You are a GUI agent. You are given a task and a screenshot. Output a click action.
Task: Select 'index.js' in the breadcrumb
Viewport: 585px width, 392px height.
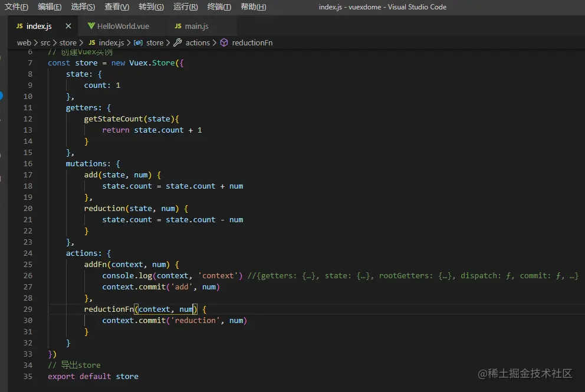[x=111, y=43]
